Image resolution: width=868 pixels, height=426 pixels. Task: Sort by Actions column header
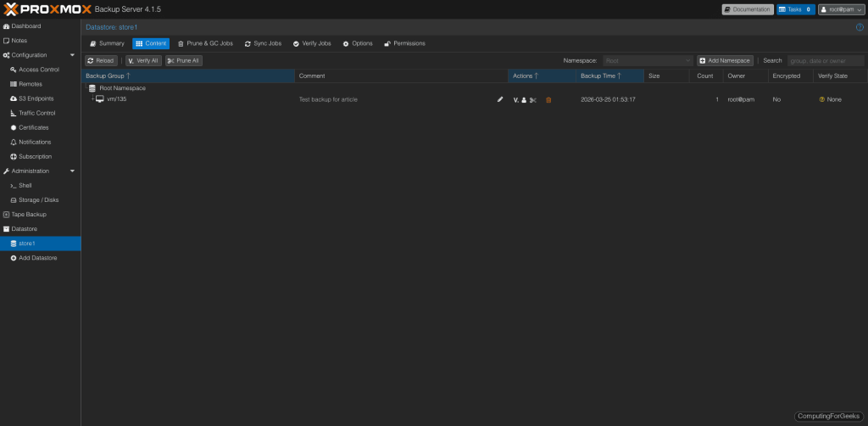(x=542, y=76)
